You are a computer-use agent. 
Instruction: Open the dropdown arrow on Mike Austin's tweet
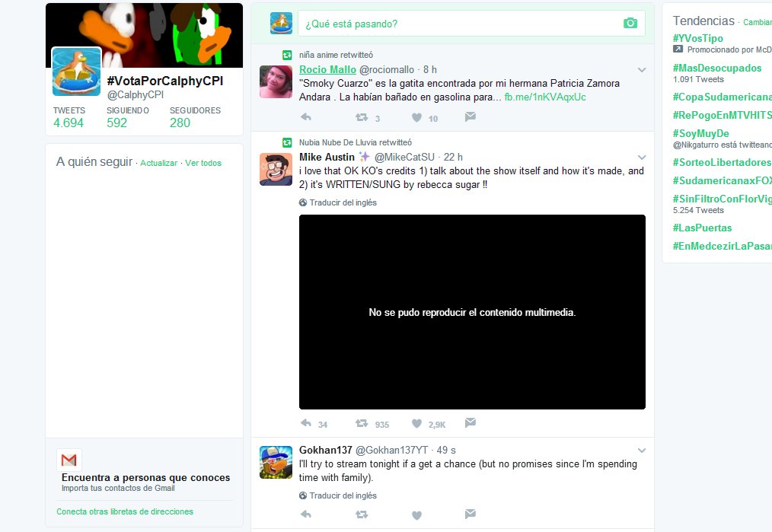640,156
